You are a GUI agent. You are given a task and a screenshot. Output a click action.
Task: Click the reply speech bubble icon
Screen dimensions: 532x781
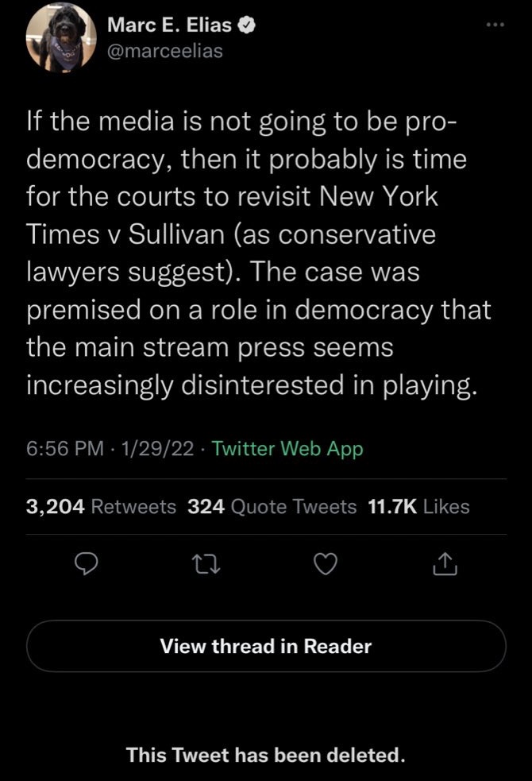[85, 563]
